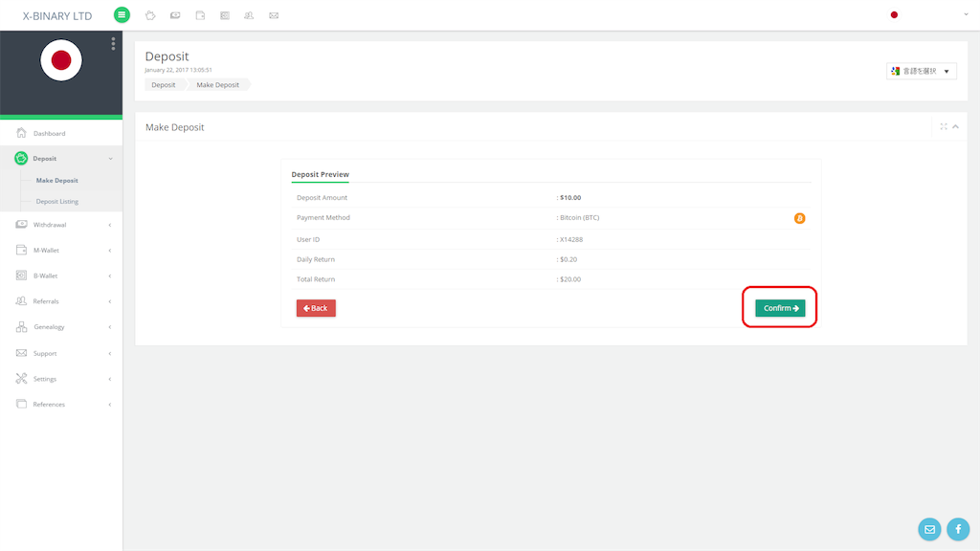Select the Deposit Preview tab
The height and width of the screenshot is (551, 980).
[320, 174]
